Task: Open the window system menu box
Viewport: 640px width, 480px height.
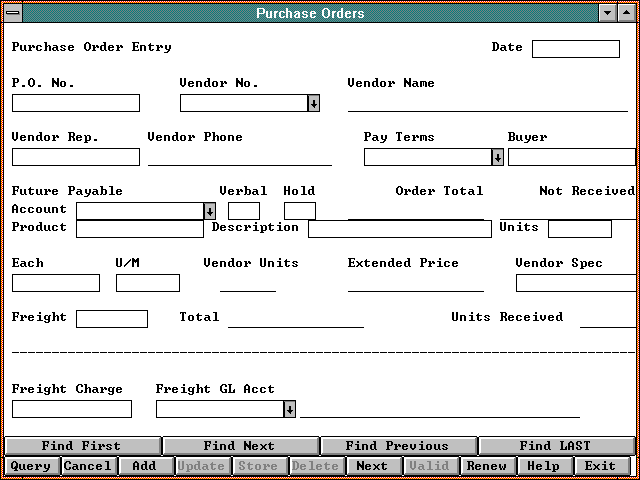Action: (13, 13)
